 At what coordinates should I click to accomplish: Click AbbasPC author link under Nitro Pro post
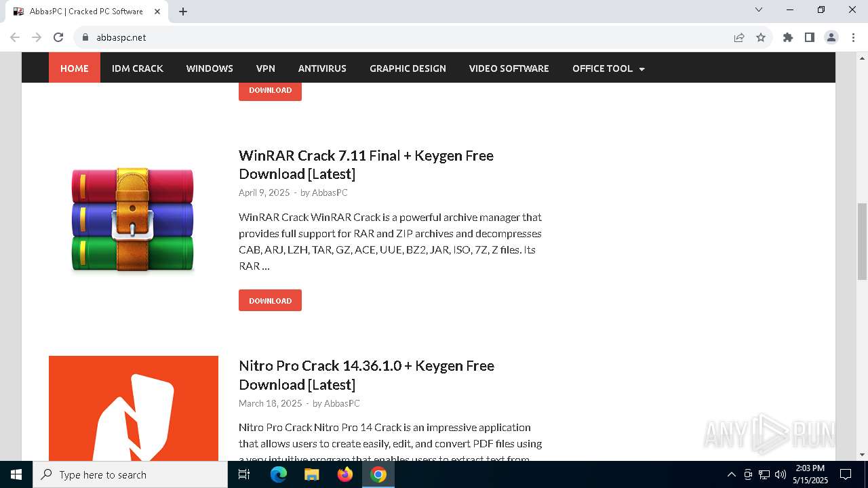(342, 403)
